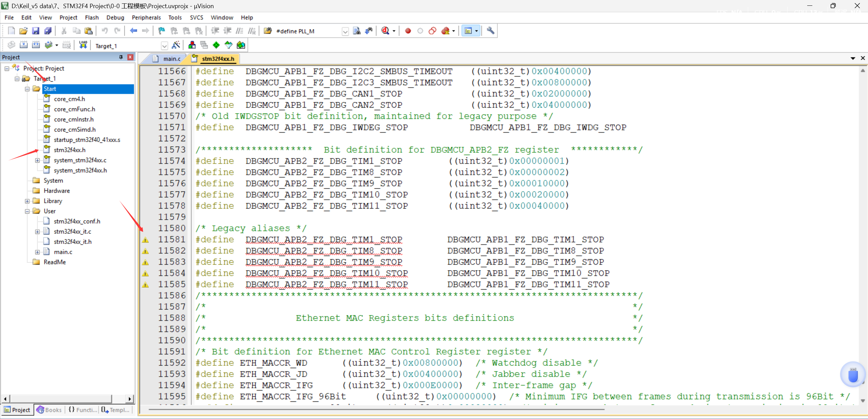This screenshot has width=868, height=419.
Task: Expand the Library folder
Action: [27, 201]
